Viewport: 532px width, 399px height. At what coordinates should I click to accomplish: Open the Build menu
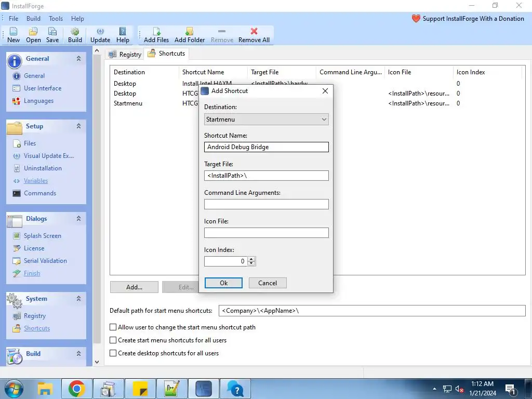point(33,19)
